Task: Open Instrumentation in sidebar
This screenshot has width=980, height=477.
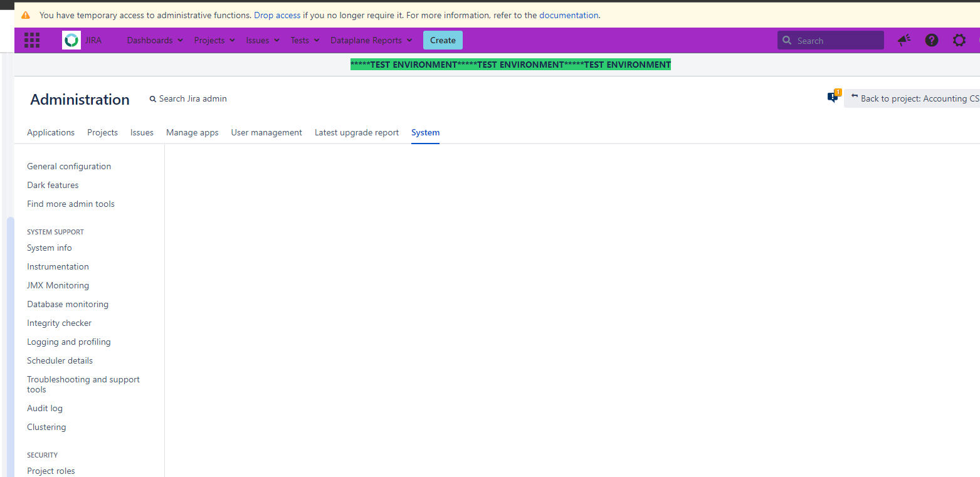Action: (58, 266)
